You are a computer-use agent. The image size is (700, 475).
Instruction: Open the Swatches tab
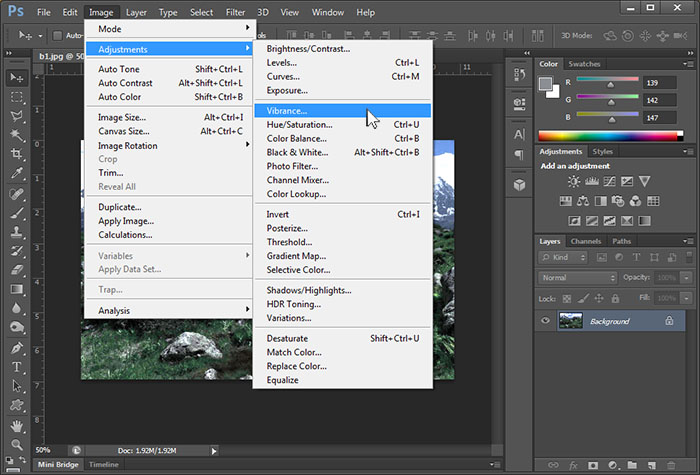(x=585, y=64)
